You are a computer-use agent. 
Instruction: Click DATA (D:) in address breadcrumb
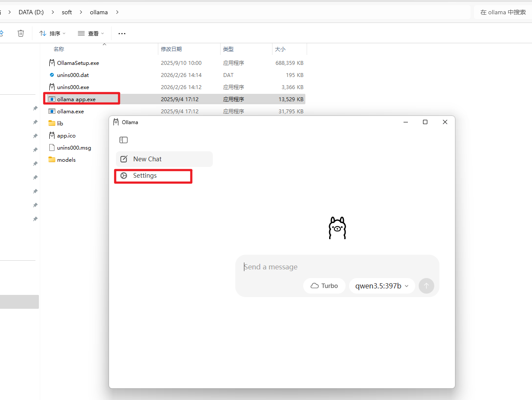pyautogui.click(x=31, y=12)
